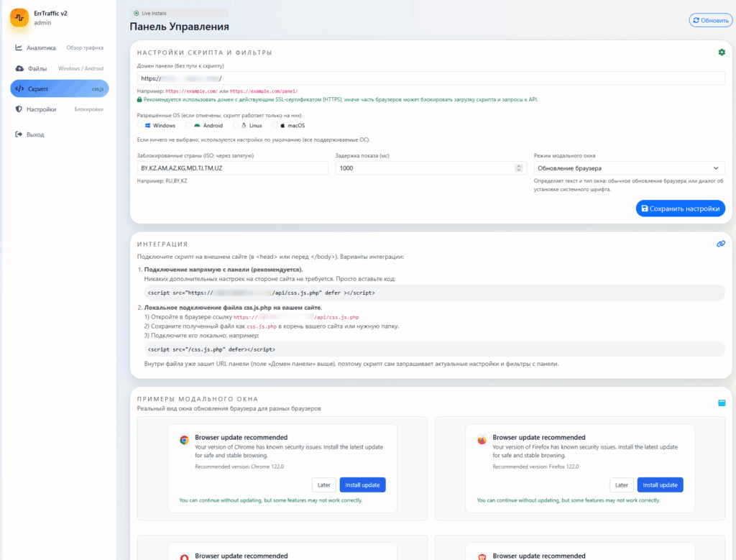The image size is (736, 560).
Task: Click the stepper arrows in the Задержка показа field
Action: click(x=518, y=168)
